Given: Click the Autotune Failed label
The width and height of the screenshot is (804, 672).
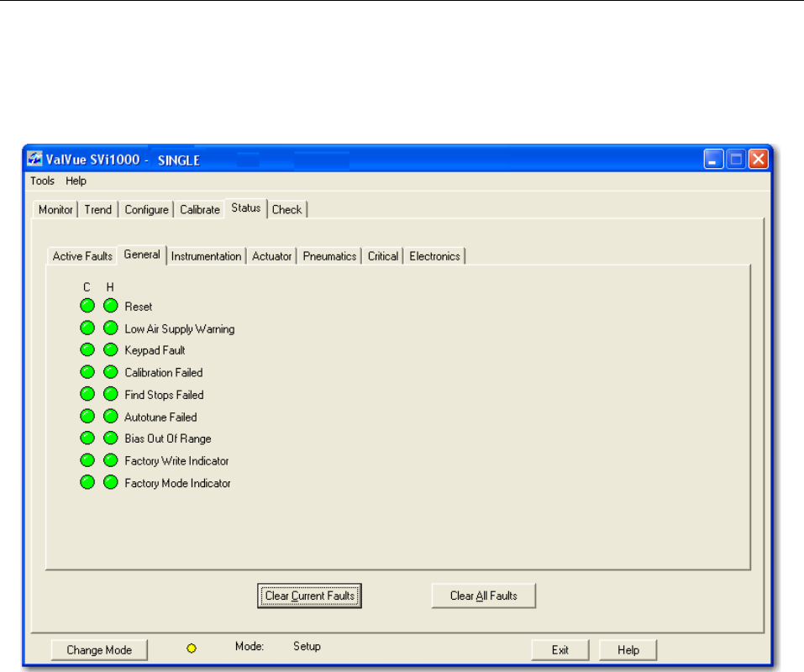Looking at the screenshot, I should (160, 417).
